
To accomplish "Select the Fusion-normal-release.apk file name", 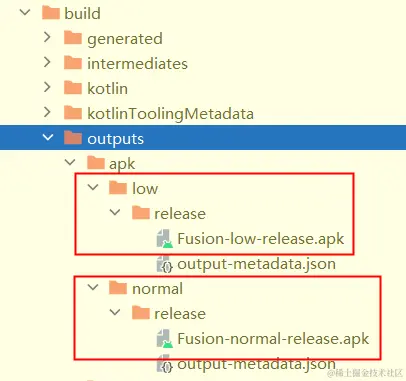I will tap(273, 339).
